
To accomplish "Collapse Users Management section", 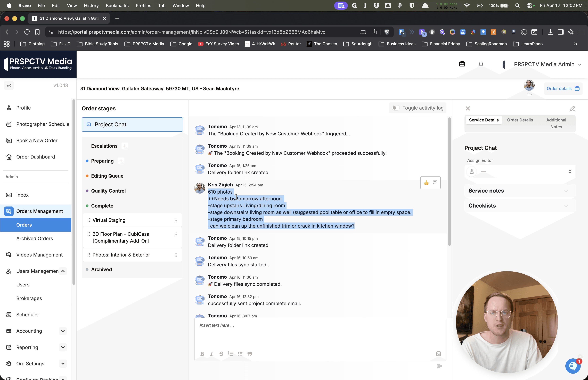I will click(63, 271).
